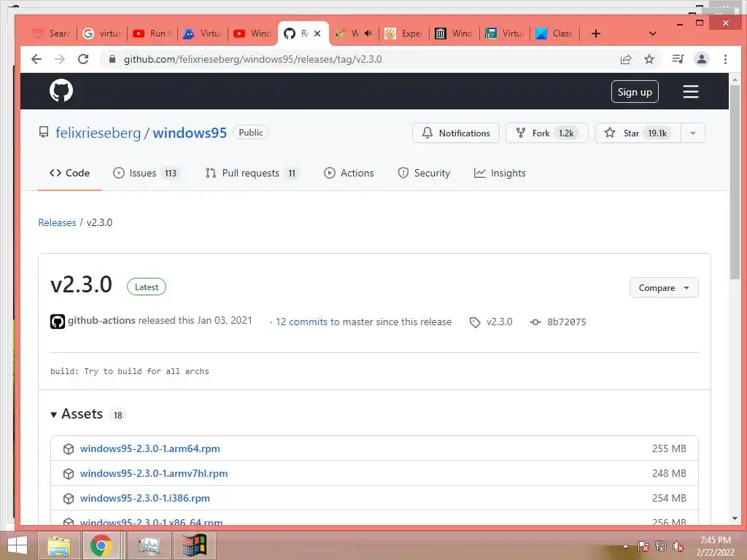The height and width of the screenshot is (560, 747).
Task: Open the Windows Start button
Action: coord(18,545)
